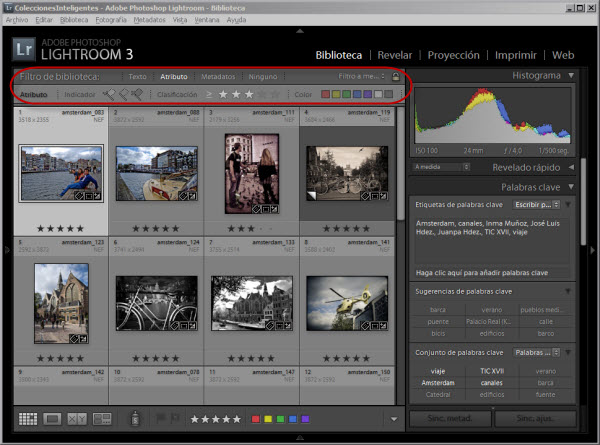This screenshot has height=445, width=600.
Task: Select thumbnail amsterdam_123 church photo
Action: pyautogui.click(x=61, y=303)
